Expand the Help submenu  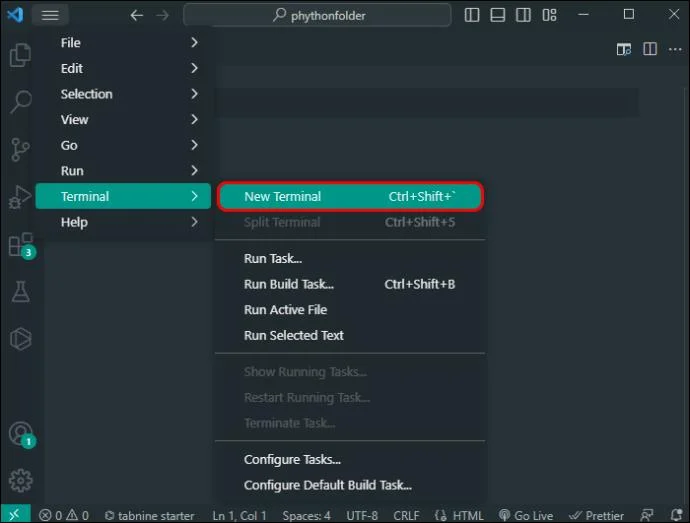click(123, 222)
